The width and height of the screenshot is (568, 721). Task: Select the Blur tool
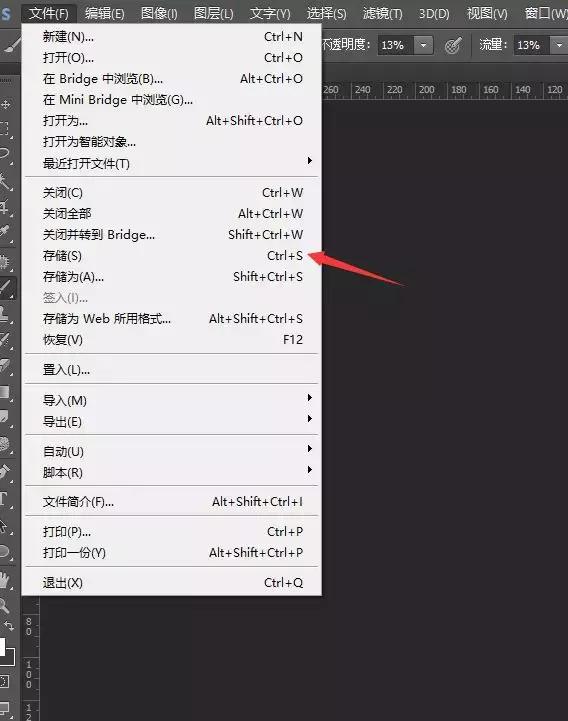[6, 418]
